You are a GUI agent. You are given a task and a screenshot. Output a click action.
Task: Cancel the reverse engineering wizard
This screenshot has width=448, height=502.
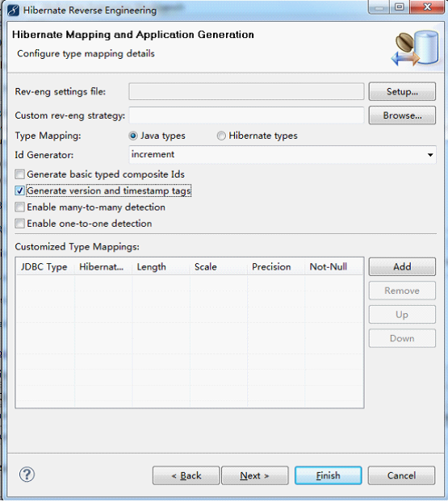point(401,475)
